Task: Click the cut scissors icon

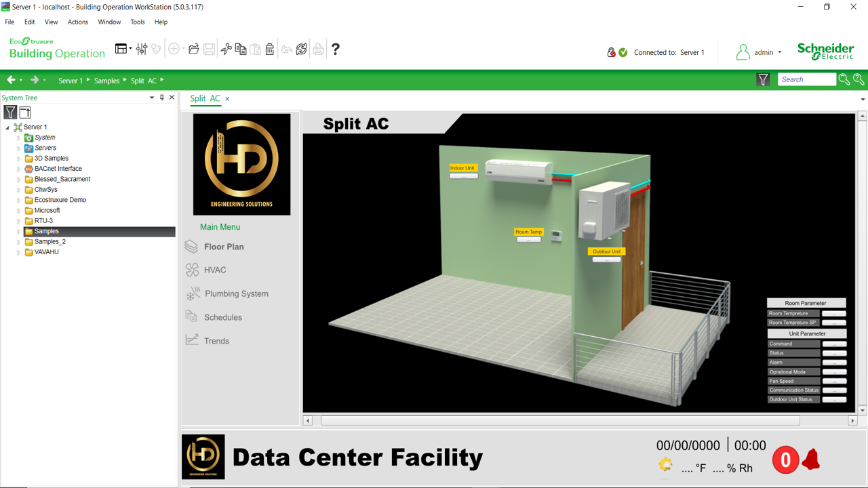Action: (226, 49)
